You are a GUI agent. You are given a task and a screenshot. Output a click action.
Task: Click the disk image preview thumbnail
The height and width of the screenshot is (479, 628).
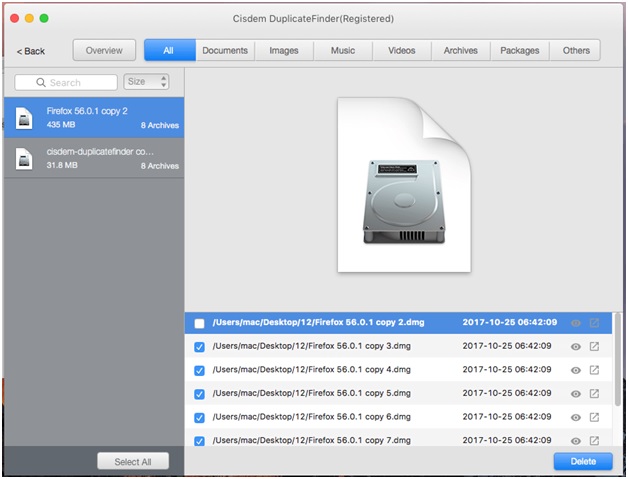click(x=404, y=185)
